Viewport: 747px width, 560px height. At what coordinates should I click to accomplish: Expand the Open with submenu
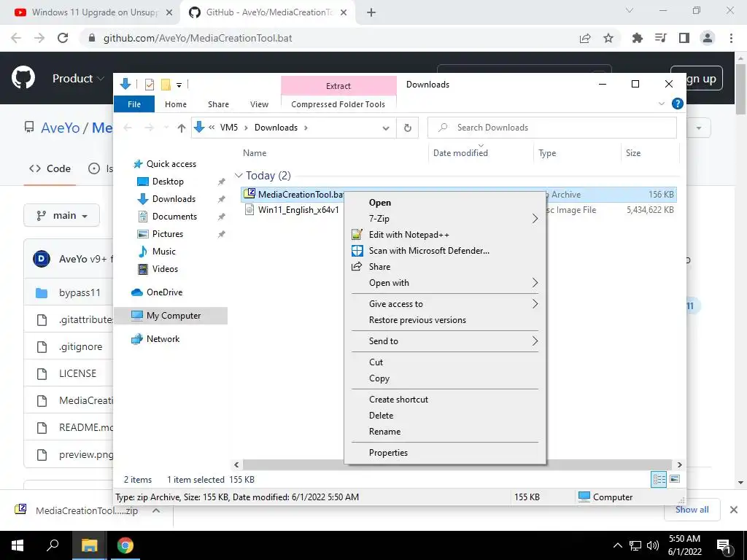pyautogui.click(x=445, y=283)
